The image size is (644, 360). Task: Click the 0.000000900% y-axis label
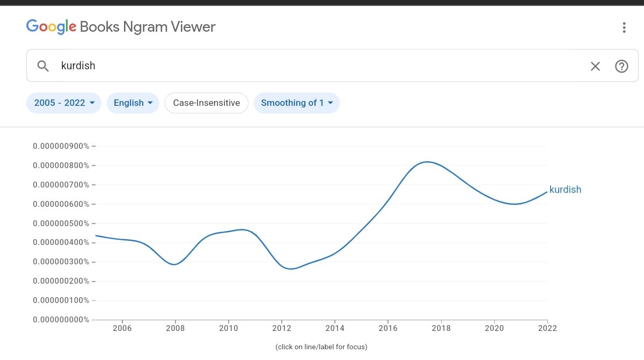pyautogui.click(x=61, y=146)
